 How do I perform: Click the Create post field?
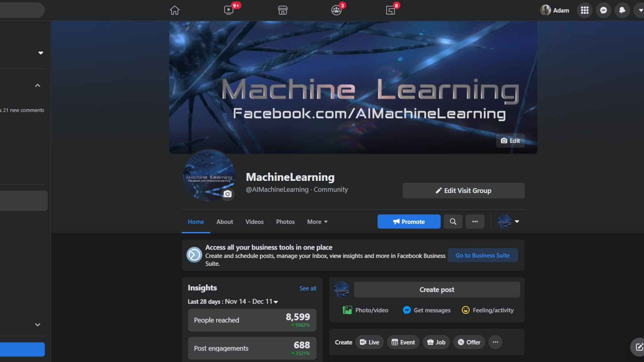(x=437, y=290)
